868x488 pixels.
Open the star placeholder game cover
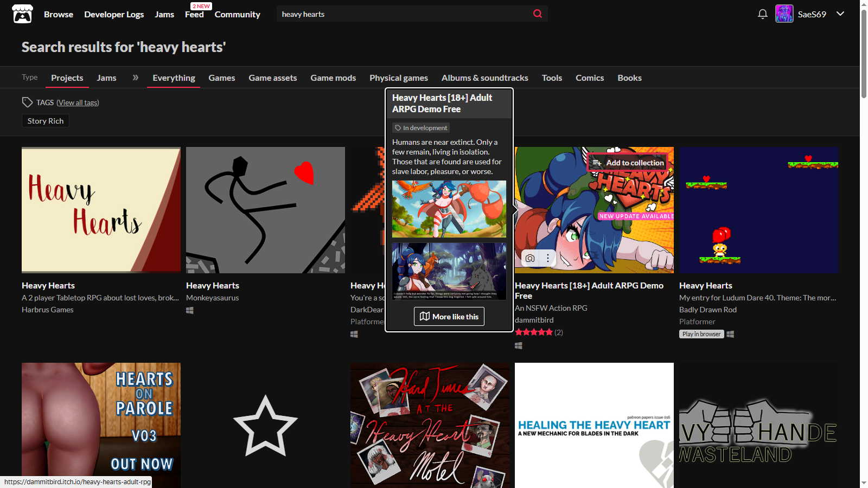click(x=265, y=425)
